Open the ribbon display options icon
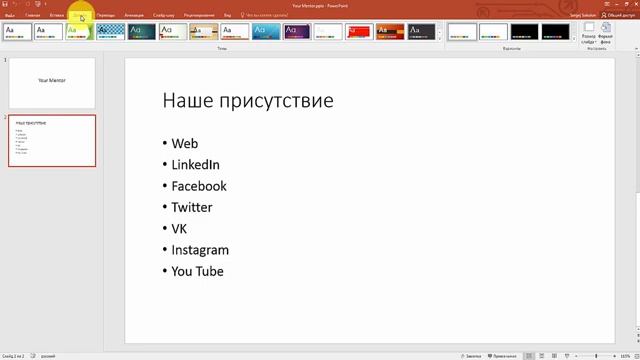The height and width of the screenshot is (360, 640). [607, 4]
